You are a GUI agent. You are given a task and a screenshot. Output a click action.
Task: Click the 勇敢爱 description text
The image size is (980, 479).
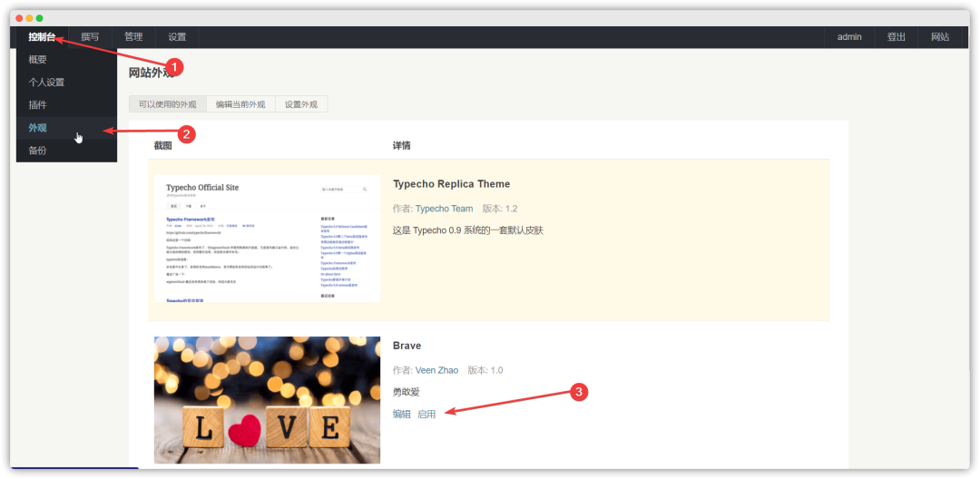407,392
